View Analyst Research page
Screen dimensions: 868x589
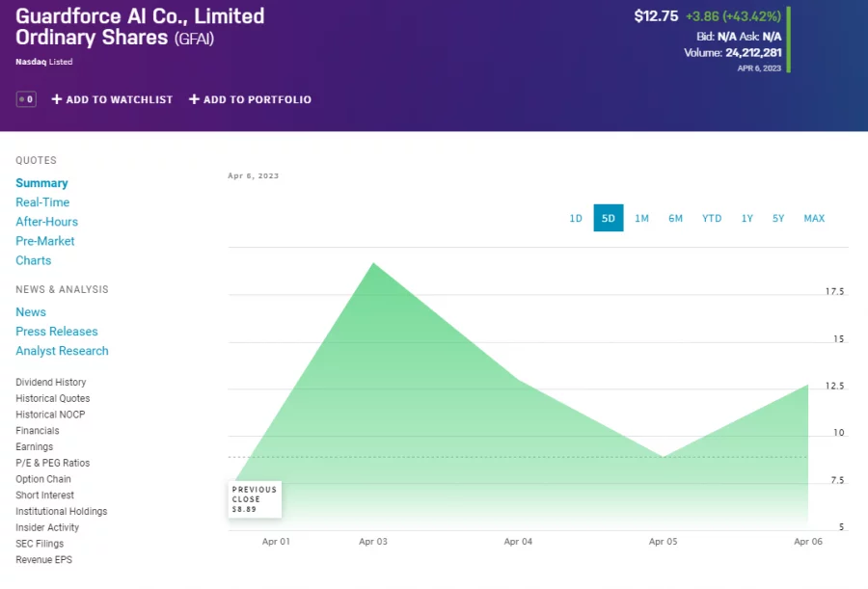(x=62, y=351)
